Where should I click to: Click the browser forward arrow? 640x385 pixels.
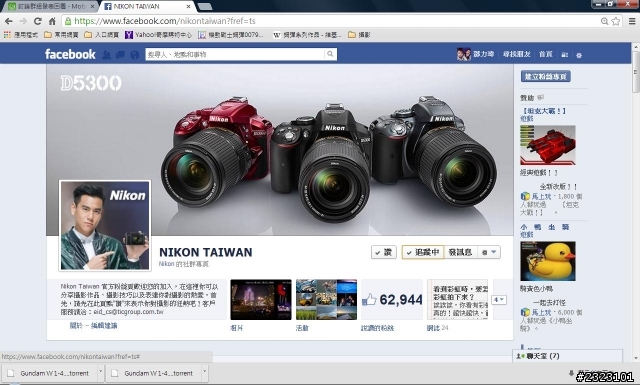[x=23, y=21]
